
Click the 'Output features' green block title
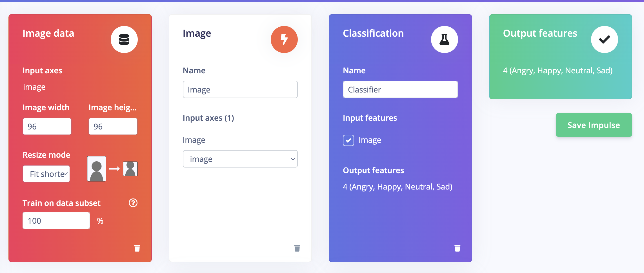point(540,33)
